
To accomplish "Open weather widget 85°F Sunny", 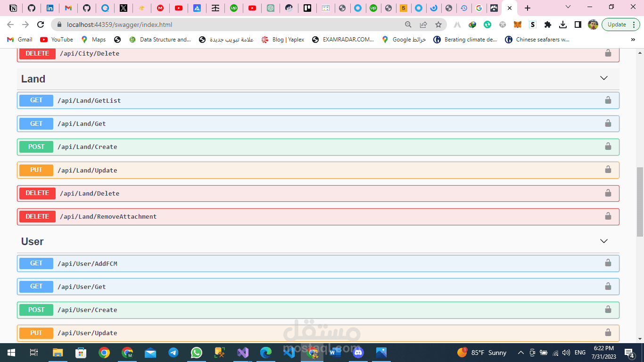I will click(482, 352).
